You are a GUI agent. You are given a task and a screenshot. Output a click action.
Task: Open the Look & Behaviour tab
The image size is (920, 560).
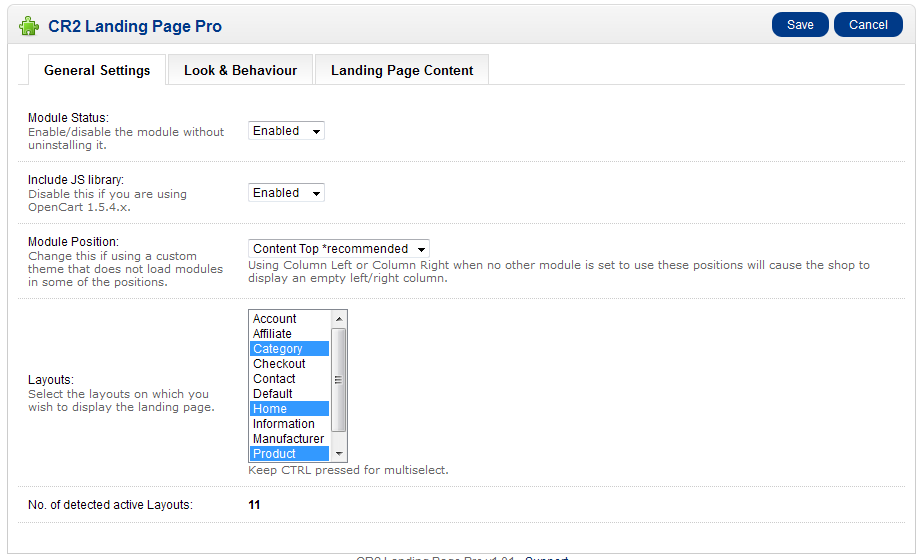click(x=241, y=70)
